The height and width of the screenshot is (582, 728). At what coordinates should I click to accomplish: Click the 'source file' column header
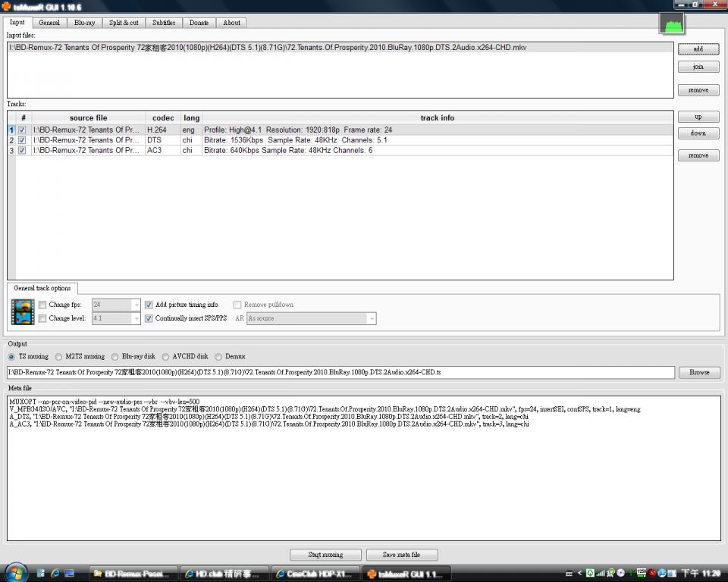pos(88,118)
